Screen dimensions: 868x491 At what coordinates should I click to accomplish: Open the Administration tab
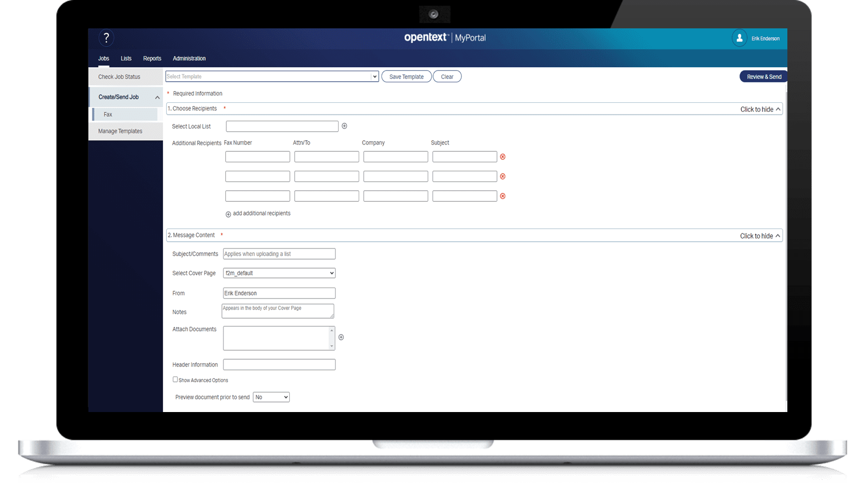point(189,58)
